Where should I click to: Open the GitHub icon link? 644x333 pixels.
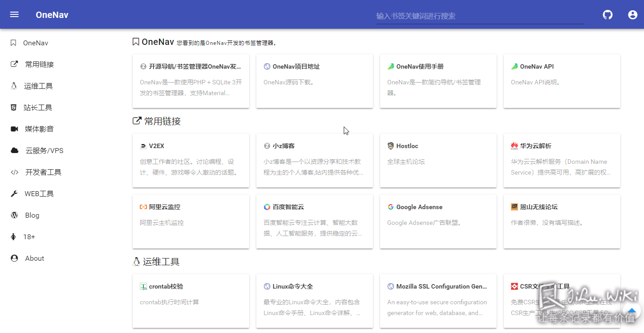pos(607,15)
